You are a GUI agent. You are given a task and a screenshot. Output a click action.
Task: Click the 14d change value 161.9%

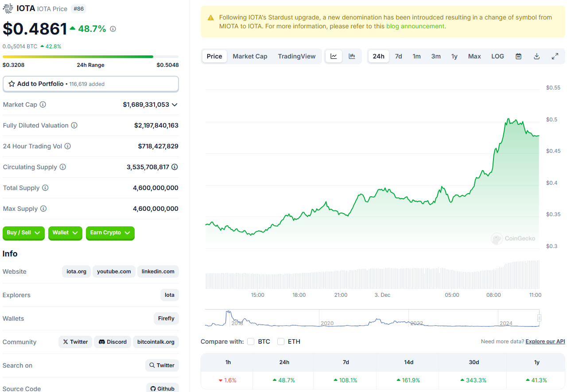(408, 380)
